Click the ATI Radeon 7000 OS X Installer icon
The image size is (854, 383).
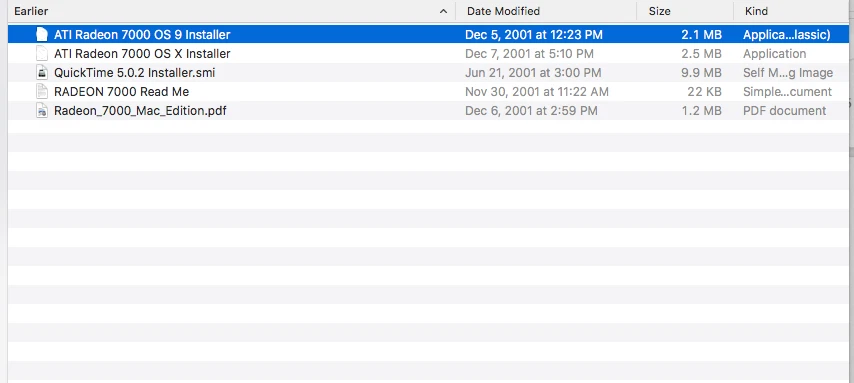(41, 53)
